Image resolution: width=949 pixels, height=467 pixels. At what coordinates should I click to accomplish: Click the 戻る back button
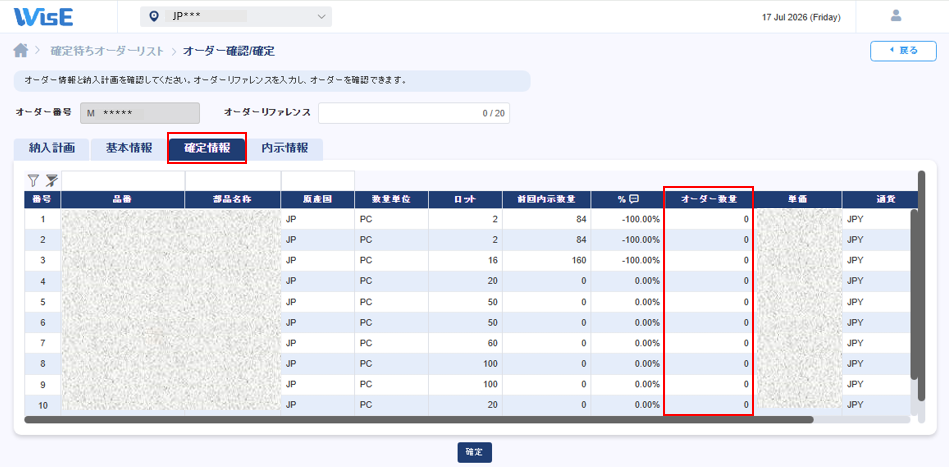coord(903,51)
